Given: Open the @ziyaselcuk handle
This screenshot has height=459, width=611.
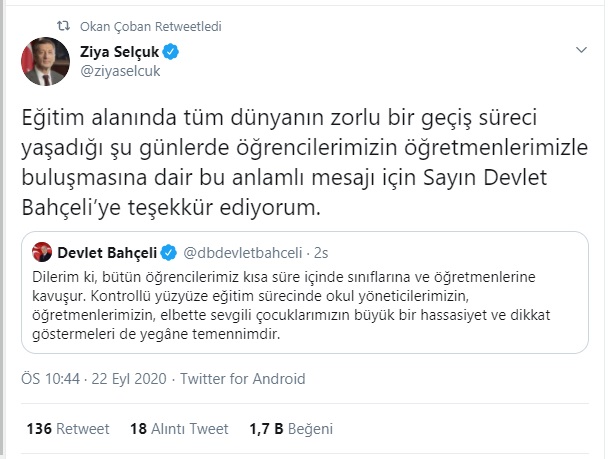Looking at the screenshot, I should point(119,70).
